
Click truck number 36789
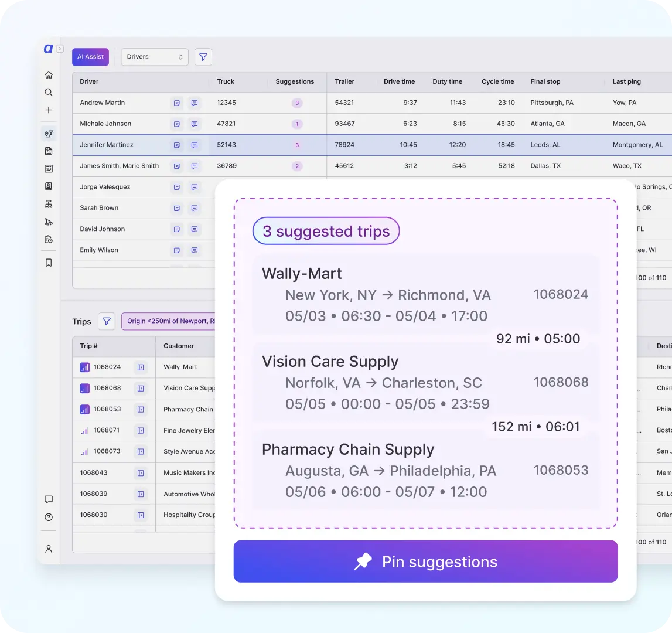[x=227, y=166]
